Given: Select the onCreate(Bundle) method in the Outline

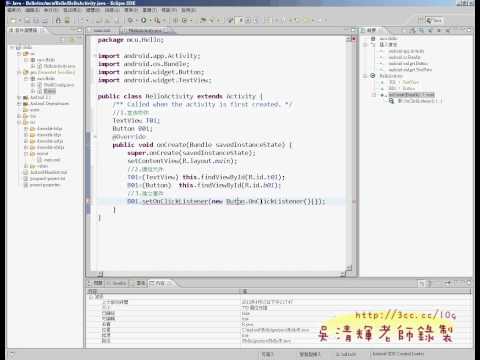Looking at the screenshot, I should [x=411, y=95].
